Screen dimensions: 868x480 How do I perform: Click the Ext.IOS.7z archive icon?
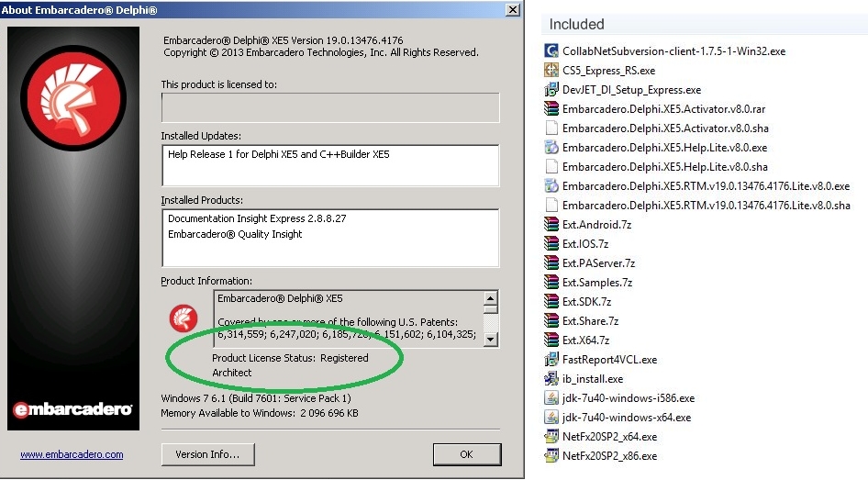click(551, 243)
